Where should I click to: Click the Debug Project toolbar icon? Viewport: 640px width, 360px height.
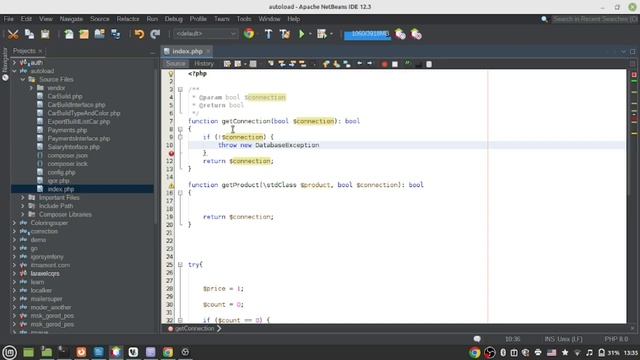(x=322, y=34)
